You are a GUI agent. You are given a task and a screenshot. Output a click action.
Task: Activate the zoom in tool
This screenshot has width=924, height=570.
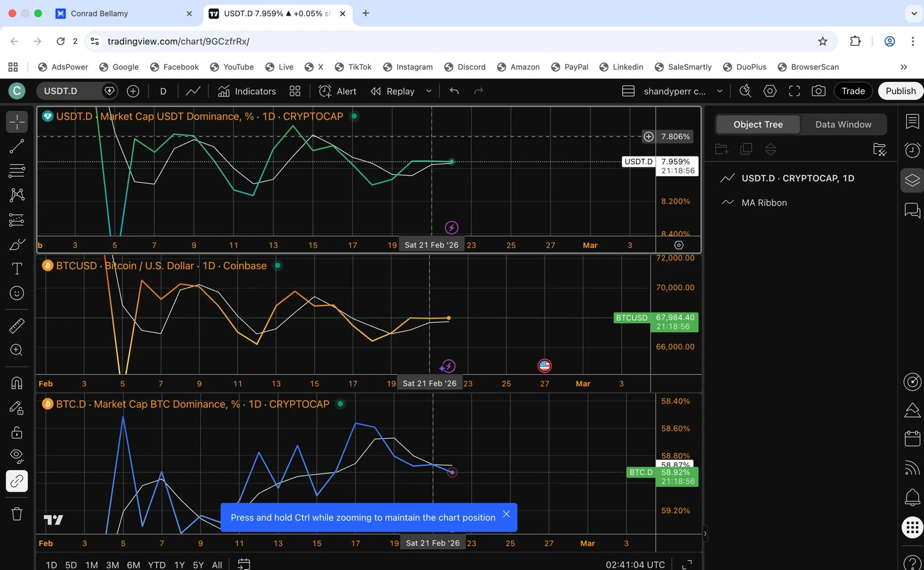point(17,350)
